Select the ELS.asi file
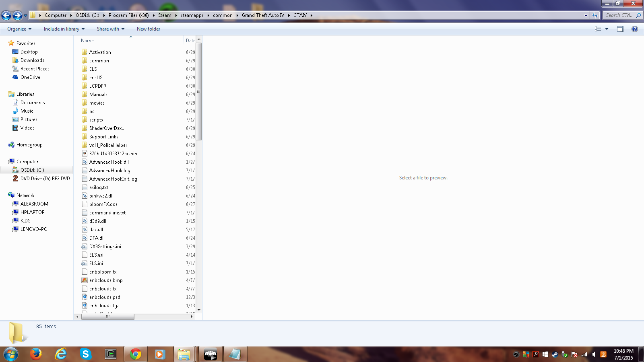 96,255
